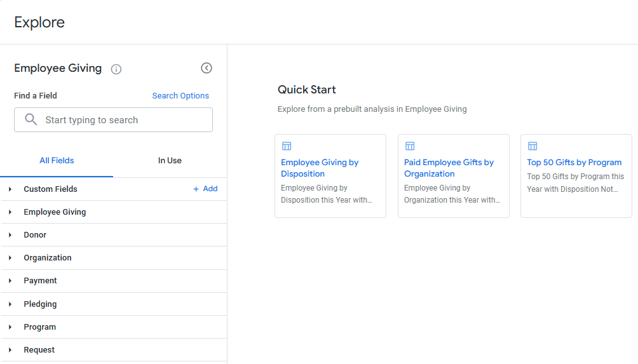Screen dimensions: 638x364
Task: Click the magnifier icon in the search box
Action: [31, 119]
